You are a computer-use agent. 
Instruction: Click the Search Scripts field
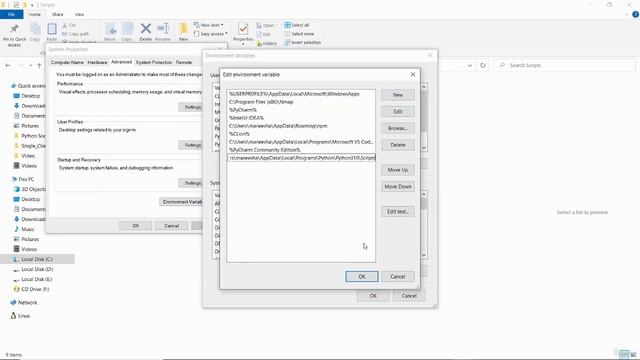click(x=565, y=65)
